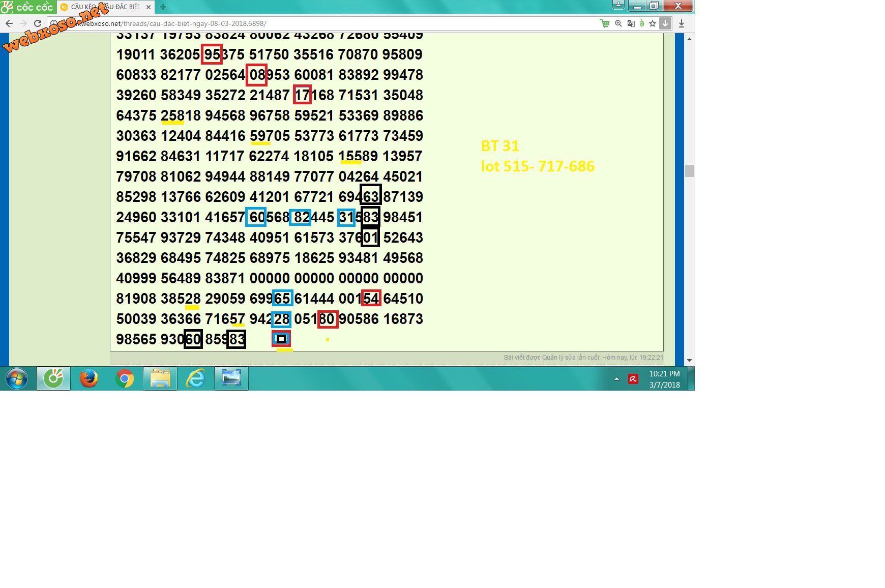Image resolution: width=885 pixels, height=588 pixels.
Task: Click the number 16873
Action: click(403, 319)
